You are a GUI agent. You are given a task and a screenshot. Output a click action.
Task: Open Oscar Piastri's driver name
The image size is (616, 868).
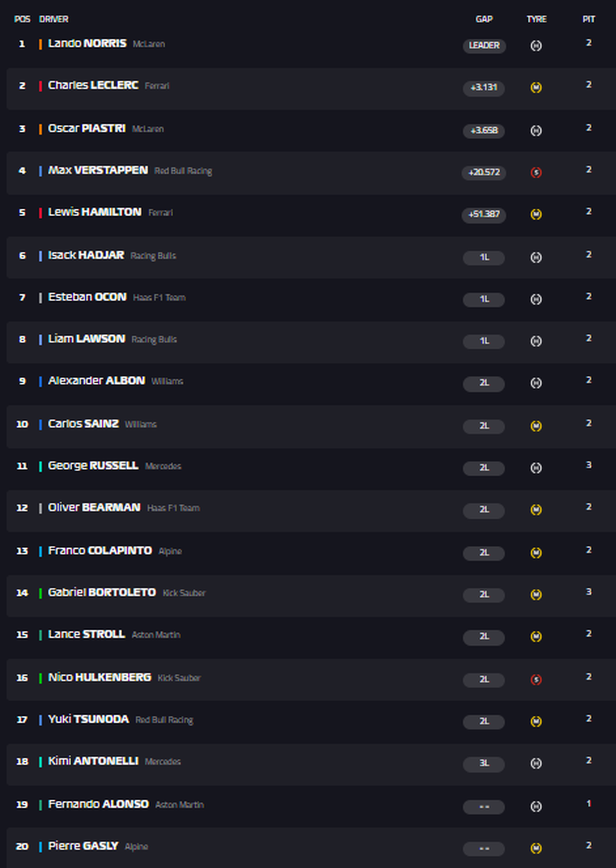[x=87, y=128]
